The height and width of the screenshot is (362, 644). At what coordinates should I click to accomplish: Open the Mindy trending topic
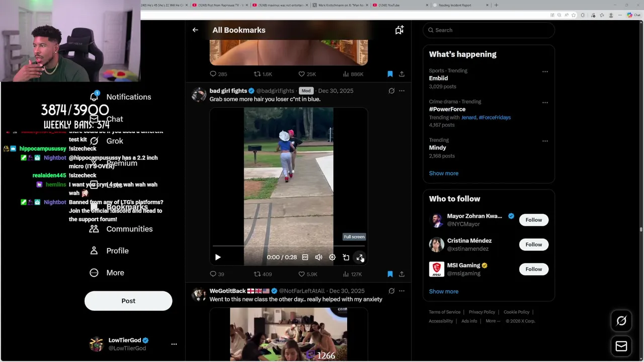click(x=438, y=148)
